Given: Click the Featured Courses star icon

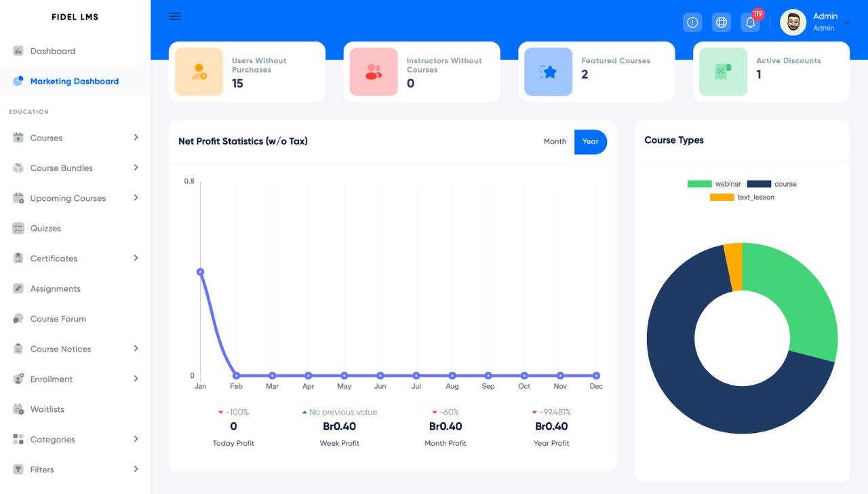Looking at the screenshot, I should click(x=548, y=72).
